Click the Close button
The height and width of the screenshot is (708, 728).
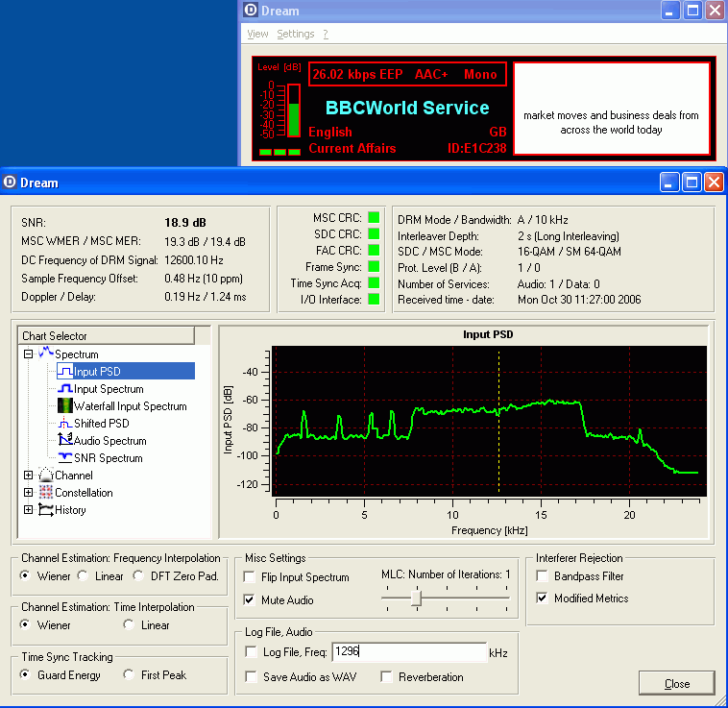click(676, 683)
